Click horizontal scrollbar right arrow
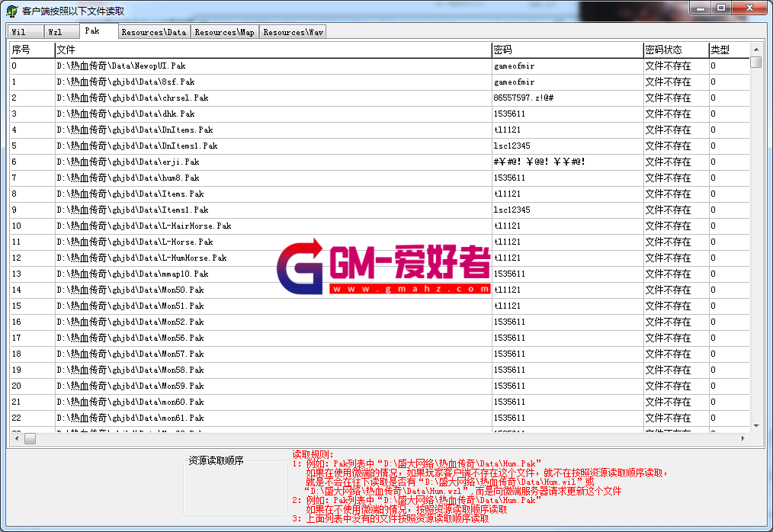Screen dimensions: 773x532 743,439
